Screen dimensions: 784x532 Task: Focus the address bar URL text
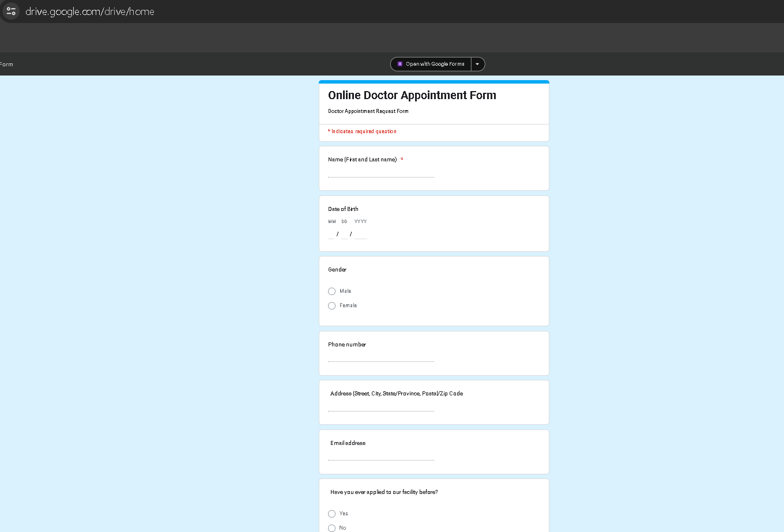(90, 12)
